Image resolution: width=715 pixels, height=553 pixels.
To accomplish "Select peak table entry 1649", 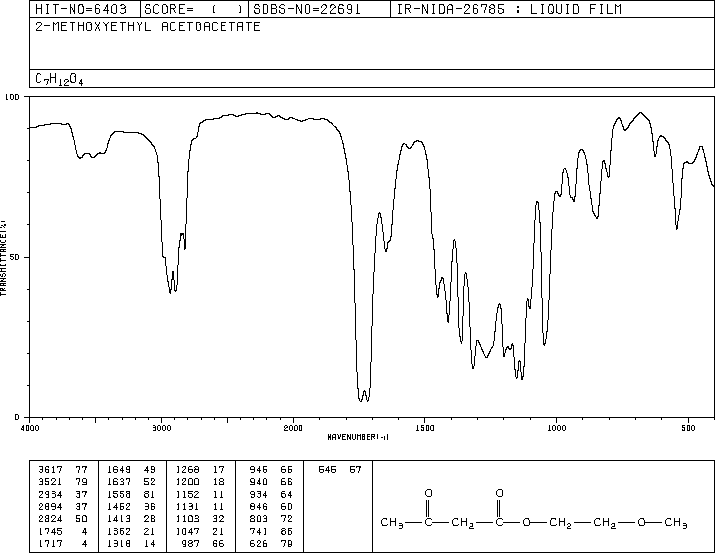I will [119, 470].
